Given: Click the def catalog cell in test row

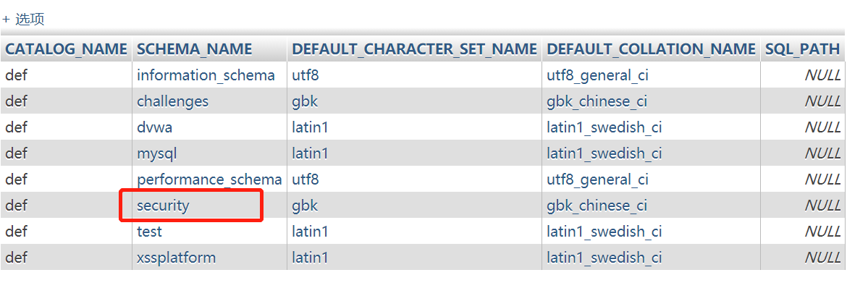Looking at the screenshot, I should (x=16, y=232).
